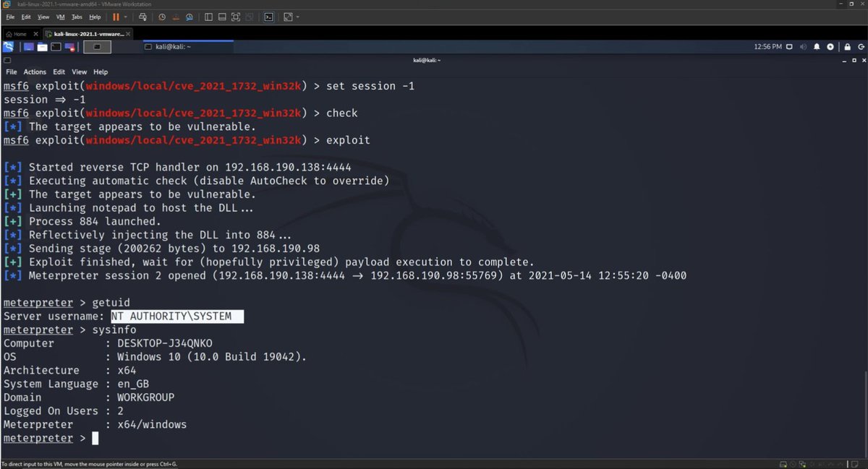Take a snapshot of this virtual machine

162,17
